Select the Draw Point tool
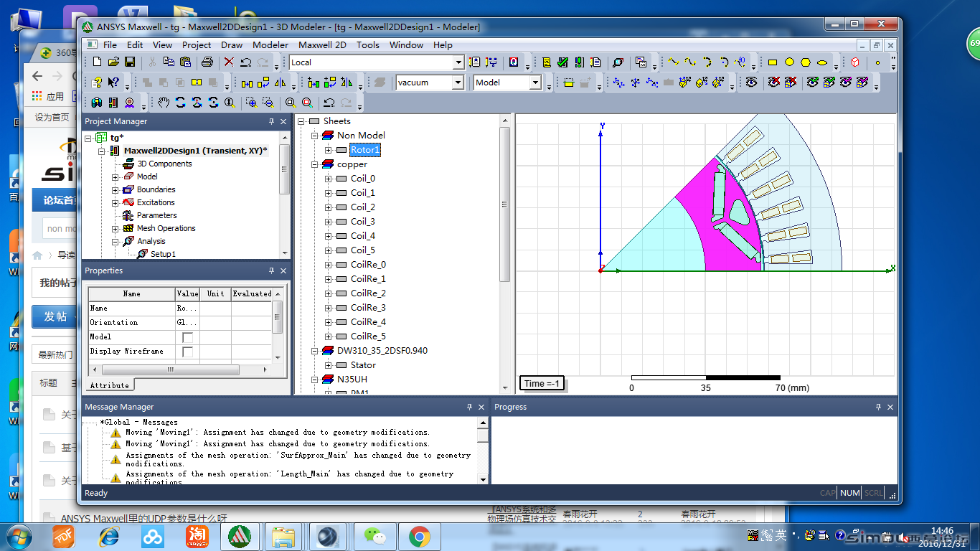Viewport: 980px width, 551px height. (877, 62)
